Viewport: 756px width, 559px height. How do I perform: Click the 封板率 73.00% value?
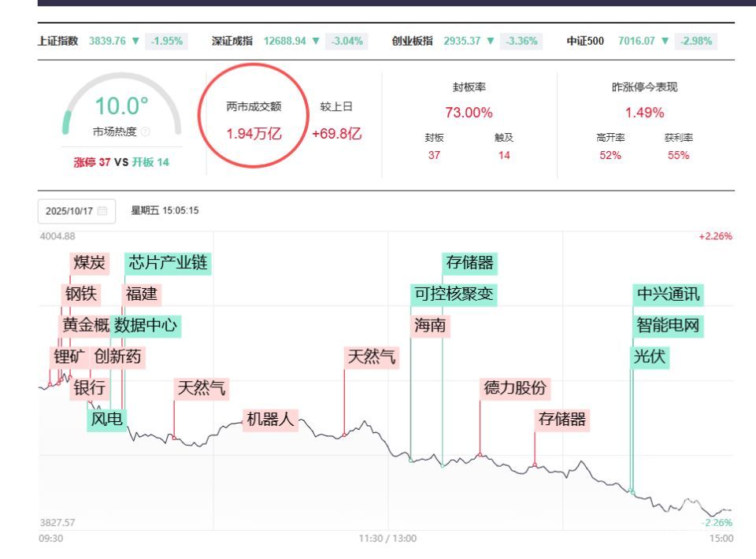click(469, 113)
